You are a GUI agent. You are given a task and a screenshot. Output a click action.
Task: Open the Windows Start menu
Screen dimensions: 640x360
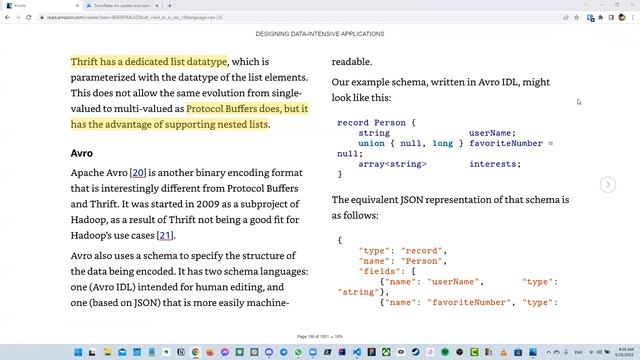pos(78,352)
